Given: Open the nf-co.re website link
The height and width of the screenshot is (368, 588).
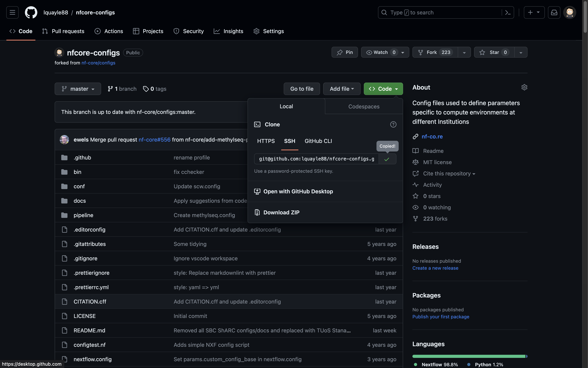Looking at the screenshot, I should pos(432,136).
